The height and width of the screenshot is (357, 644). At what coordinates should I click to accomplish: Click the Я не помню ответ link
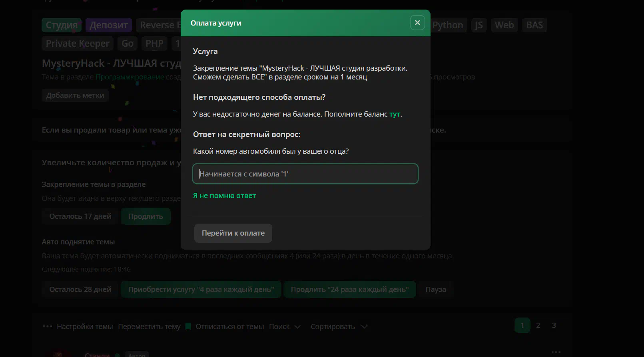click(x=224, y=196)
